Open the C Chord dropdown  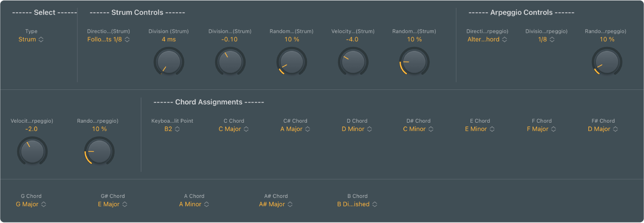234,129
